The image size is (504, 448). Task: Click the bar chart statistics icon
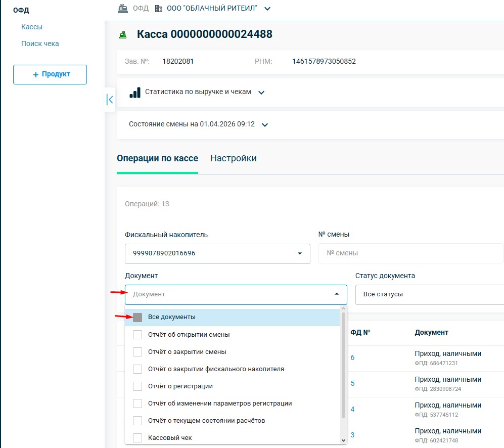click(x=135, y=93)
